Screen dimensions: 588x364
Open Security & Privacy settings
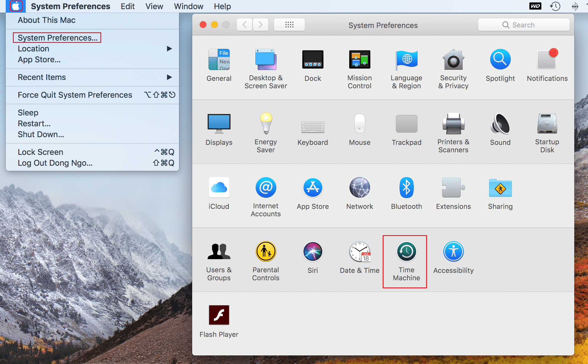(x=453, y=60)
